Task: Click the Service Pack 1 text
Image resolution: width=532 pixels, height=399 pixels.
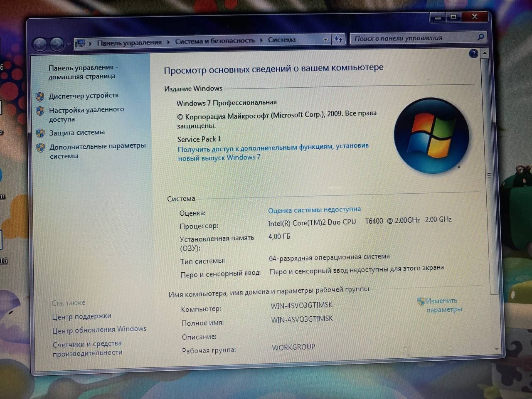Action: [199, 139]
